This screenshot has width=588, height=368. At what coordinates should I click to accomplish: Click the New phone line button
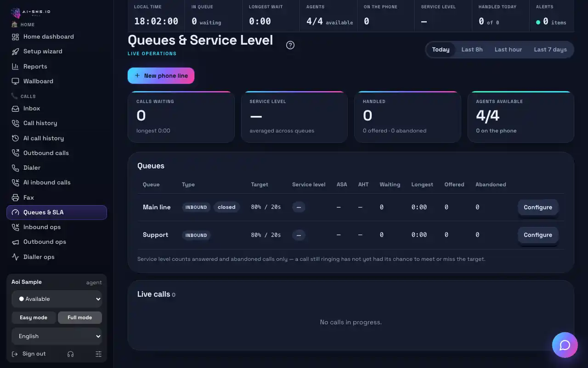pos(161,76)
